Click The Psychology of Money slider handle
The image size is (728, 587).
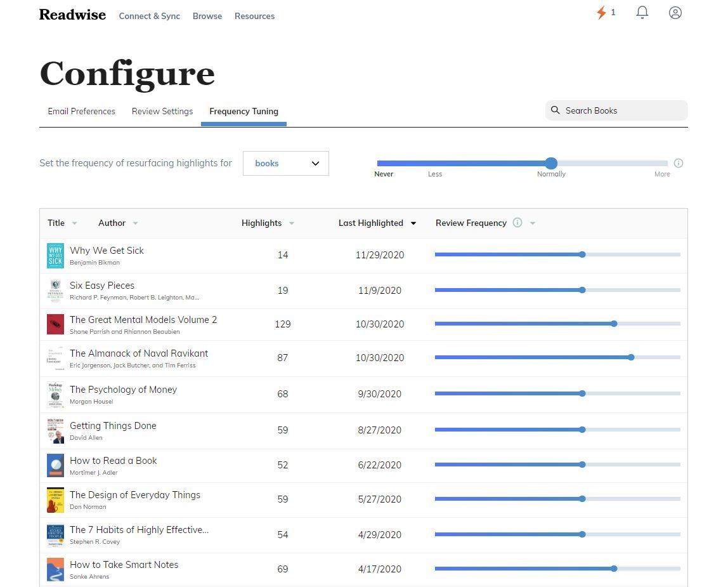(582, 393)
